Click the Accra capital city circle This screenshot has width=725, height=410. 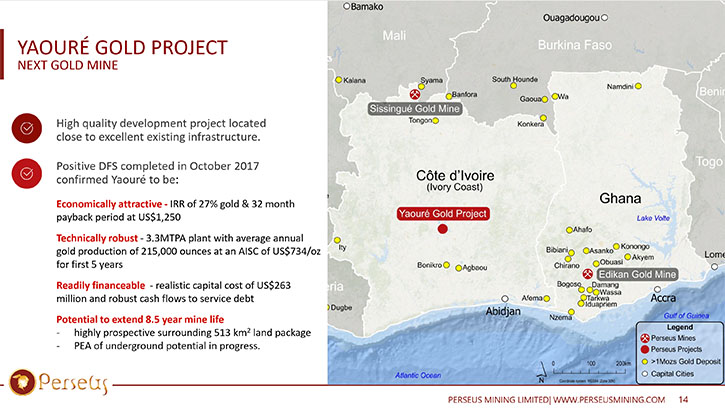coord(657,289)
